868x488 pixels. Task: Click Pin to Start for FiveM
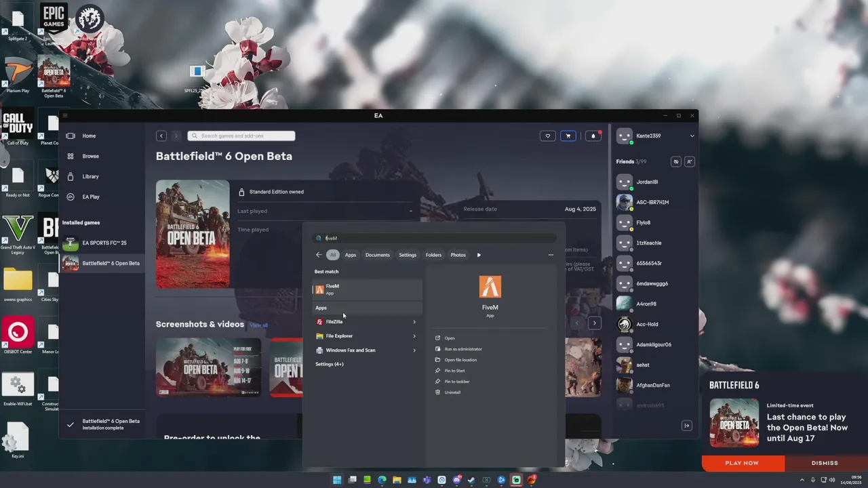click(450, 371)
